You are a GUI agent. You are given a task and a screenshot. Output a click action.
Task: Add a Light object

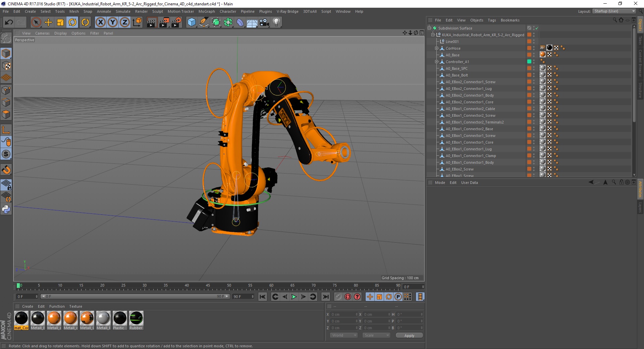pyautogui.click(x=276, y=22)
